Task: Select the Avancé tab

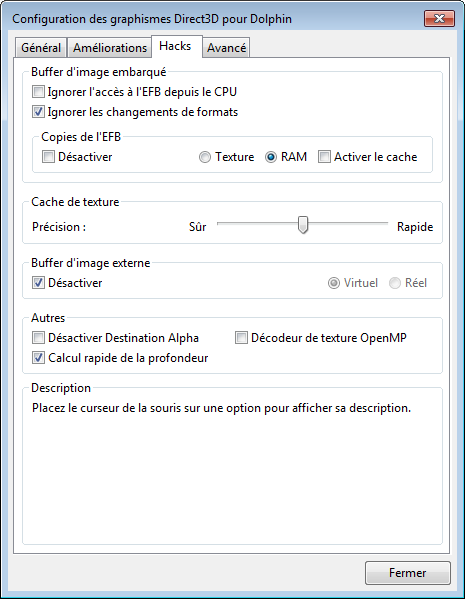Action: (226, 48)
